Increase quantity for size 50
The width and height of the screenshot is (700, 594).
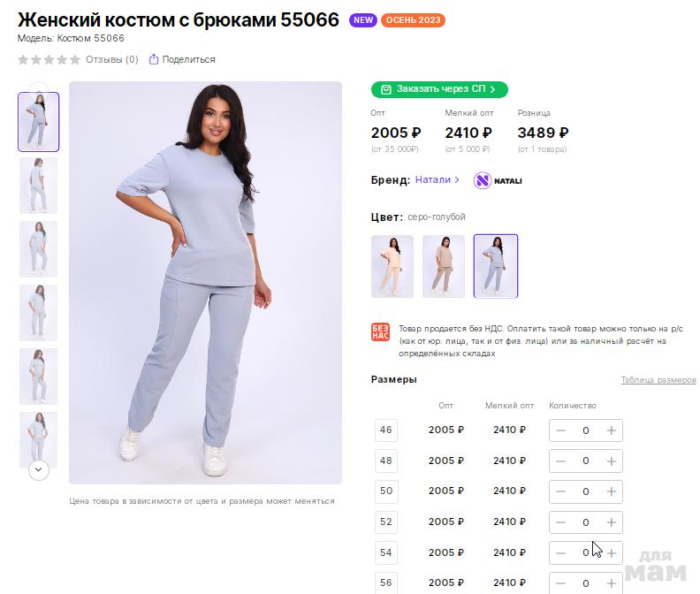click(611, 491)
